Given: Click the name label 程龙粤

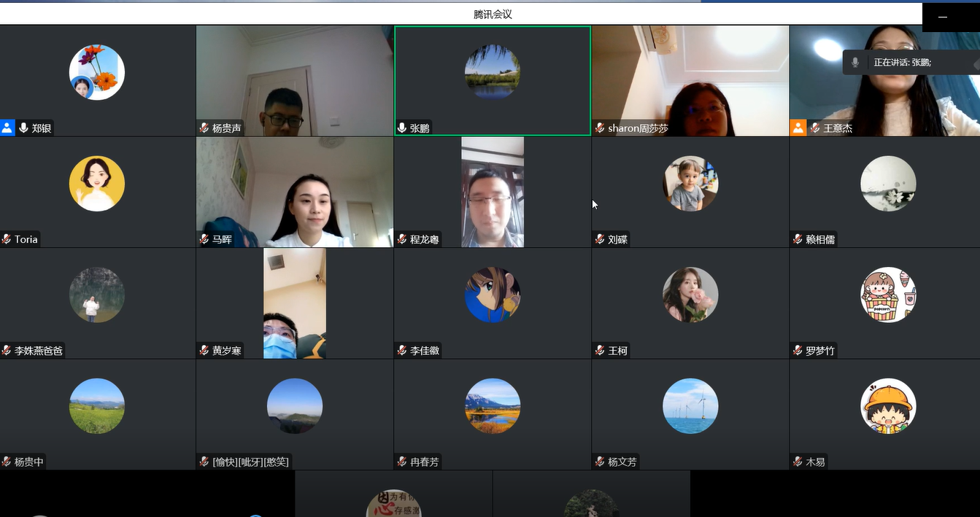Looking at the screenshot, I should 425,239.
